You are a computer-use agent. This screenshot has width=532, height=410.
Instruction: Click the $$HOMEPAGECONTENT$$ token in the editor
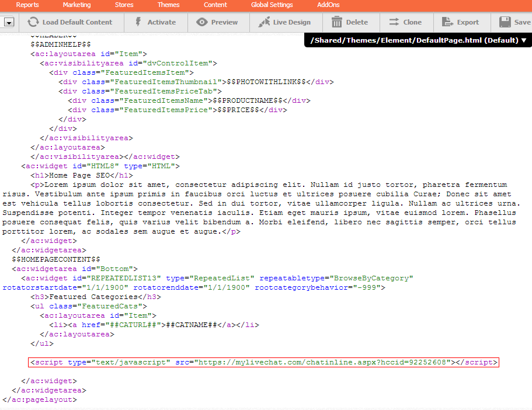click(x=56, y=259)
